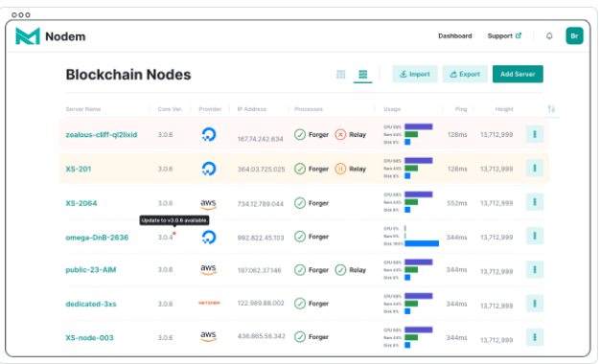Click Forger check icon for omega-DnB-2636
This screenshot has height=364, width=600.
[x=300, y=237]
